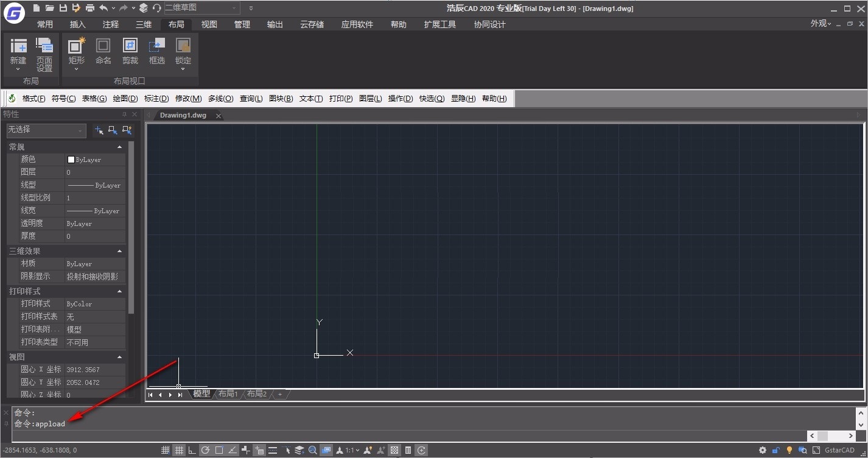Click the Save As icon with orange arrow
The width and height of the screenshot is (868, 458).
pos(76,8)
